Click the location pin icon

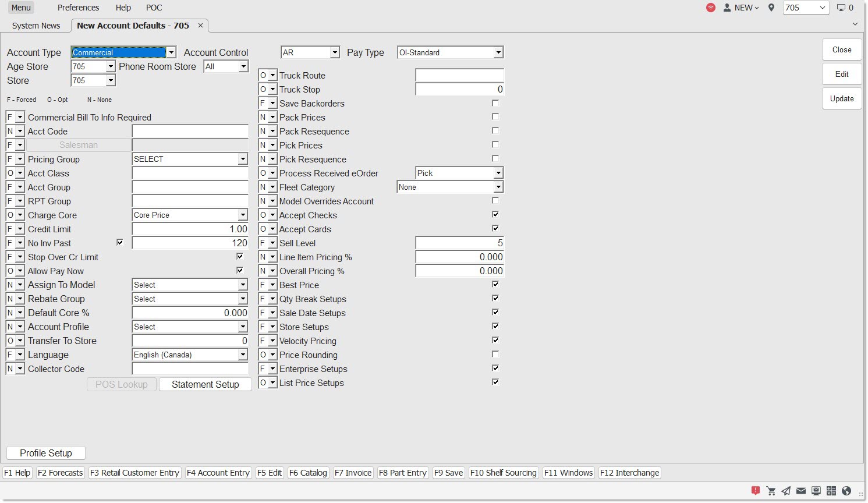coord(771,8)
